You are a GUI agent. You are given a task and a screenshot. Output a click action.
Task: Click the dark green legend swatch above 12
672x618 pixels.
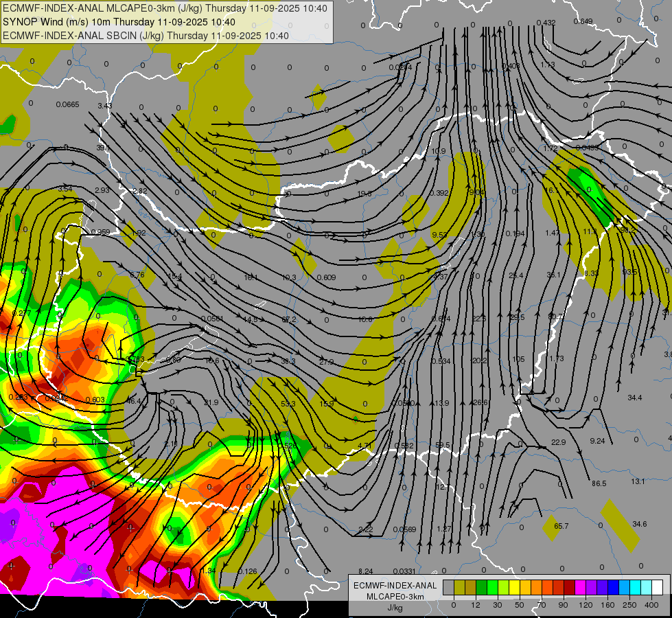[482, 587]
